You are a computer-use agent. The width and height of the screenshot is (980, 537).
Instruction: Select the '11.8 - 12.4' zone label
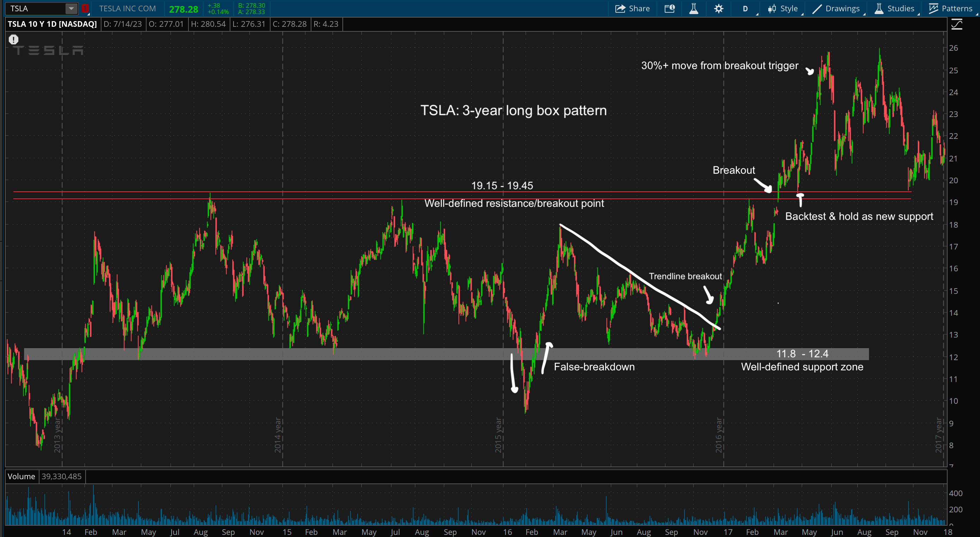pos(802,353)
